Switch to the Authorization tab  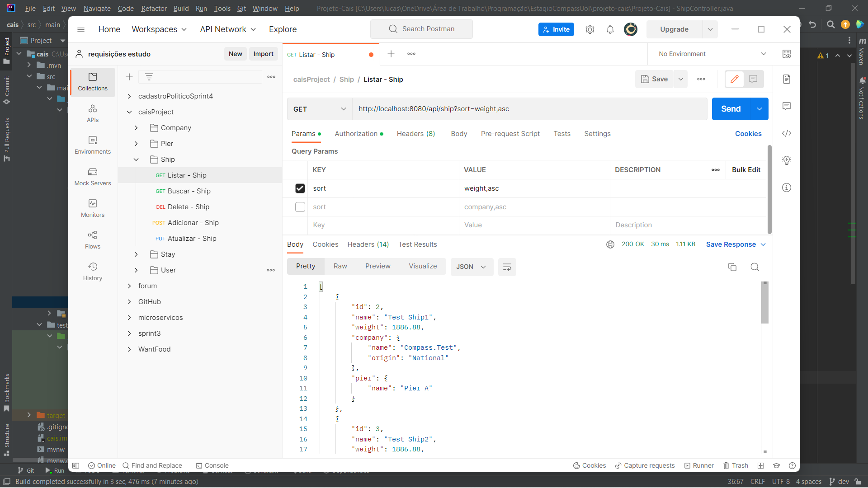point(356,134)
